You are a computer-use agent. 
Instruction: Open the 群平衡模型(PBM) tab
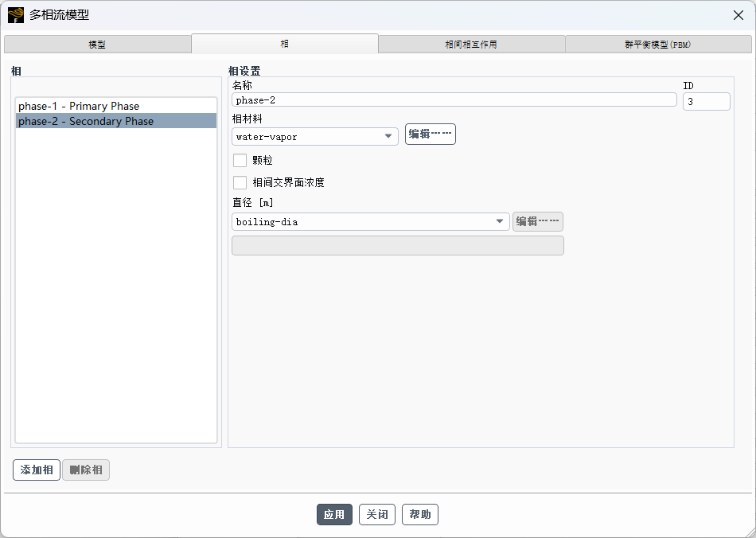click(658, 45)
